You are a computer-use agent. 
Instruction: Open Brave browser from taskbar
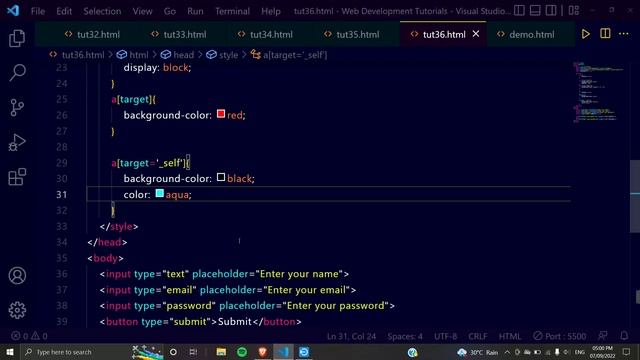[x=262, y=352]
